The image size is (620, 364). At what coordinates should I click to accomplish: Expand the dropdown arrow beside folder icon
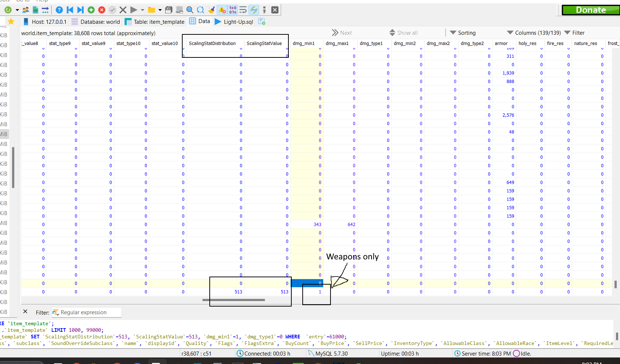coord(160,10)
